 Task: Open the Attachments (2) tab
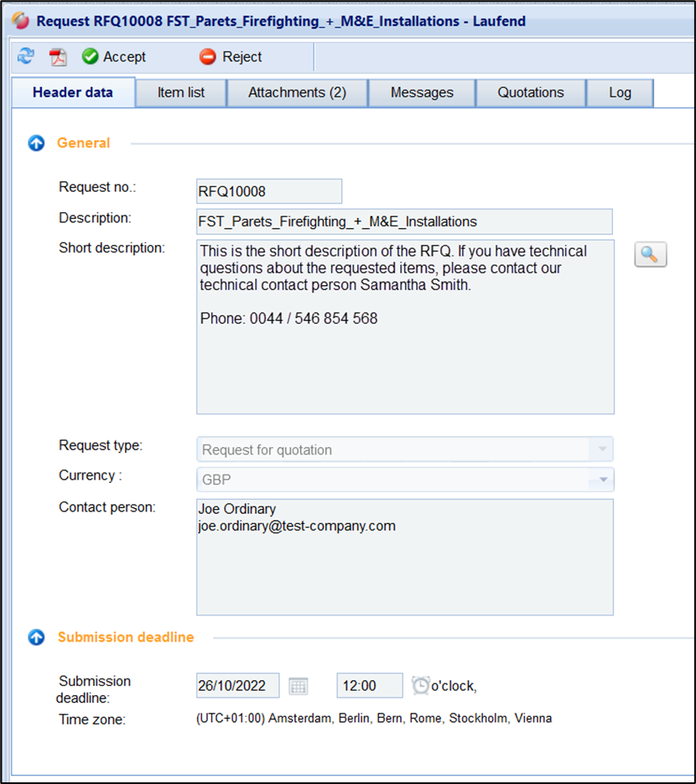pos(297,93)
